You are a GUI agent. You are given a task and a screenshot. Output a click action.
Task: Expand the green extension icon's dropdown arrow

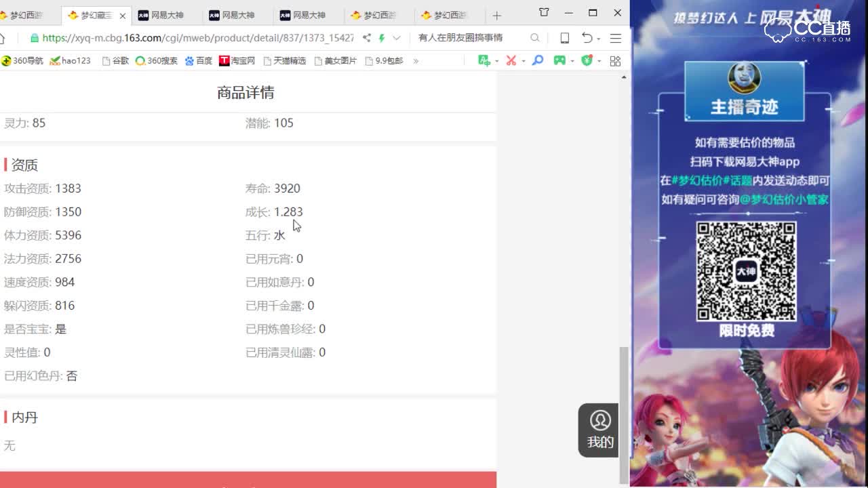point(497,62)
